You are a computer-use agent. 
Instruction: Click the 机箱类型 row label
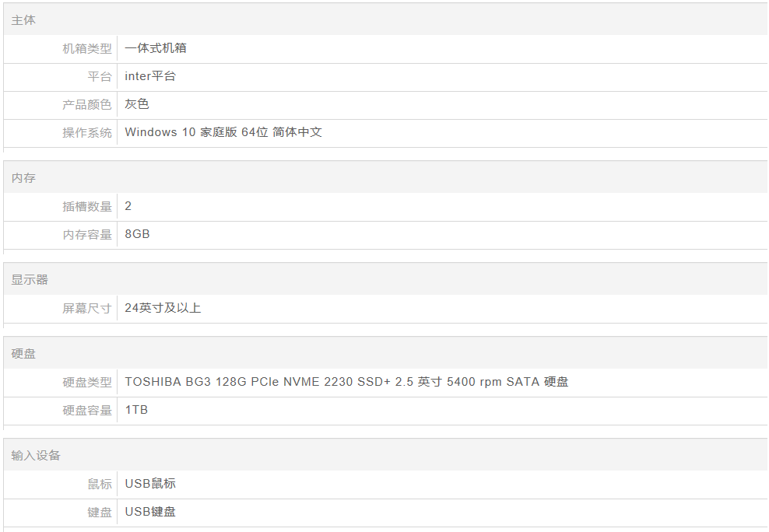click(87, 48)
